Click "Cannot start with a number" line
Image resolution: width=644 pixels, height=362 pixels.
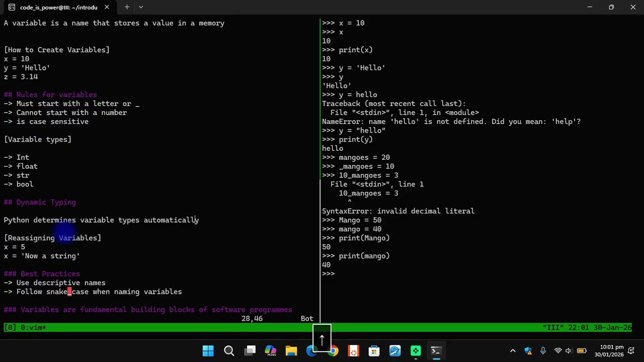coord(65,113)
